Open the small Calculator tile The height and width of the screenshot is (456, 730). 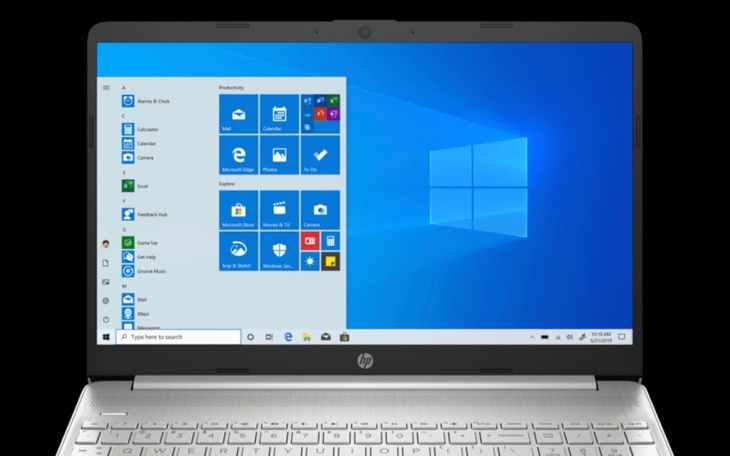[x=331, y=241]
